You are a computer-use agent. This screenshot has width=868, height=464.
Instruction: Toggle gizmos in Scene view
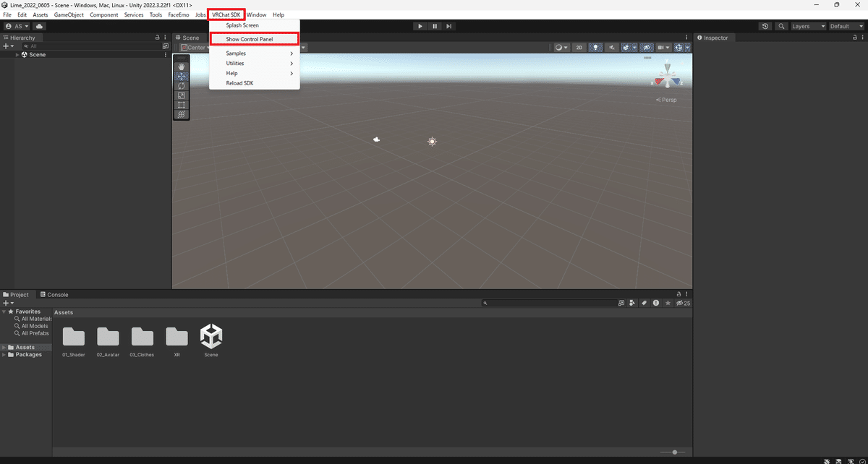click(x=679, y=48)
